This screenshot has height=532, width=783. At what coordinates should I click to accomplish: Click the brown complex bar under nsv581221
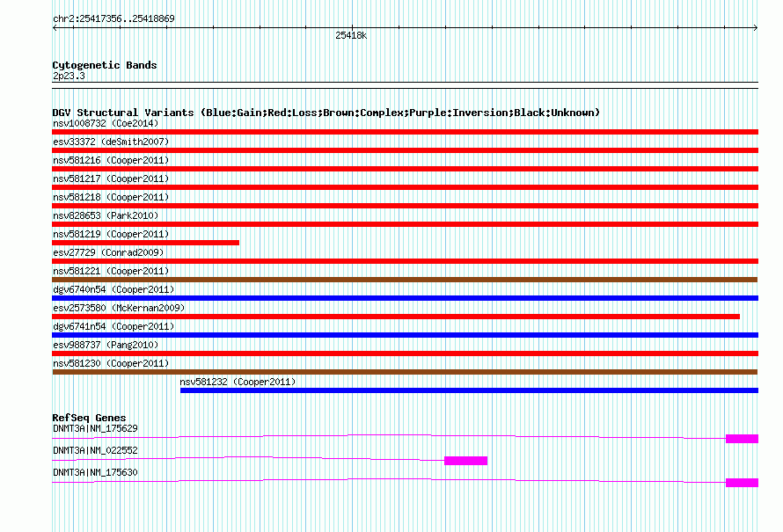tap(405, 280)
